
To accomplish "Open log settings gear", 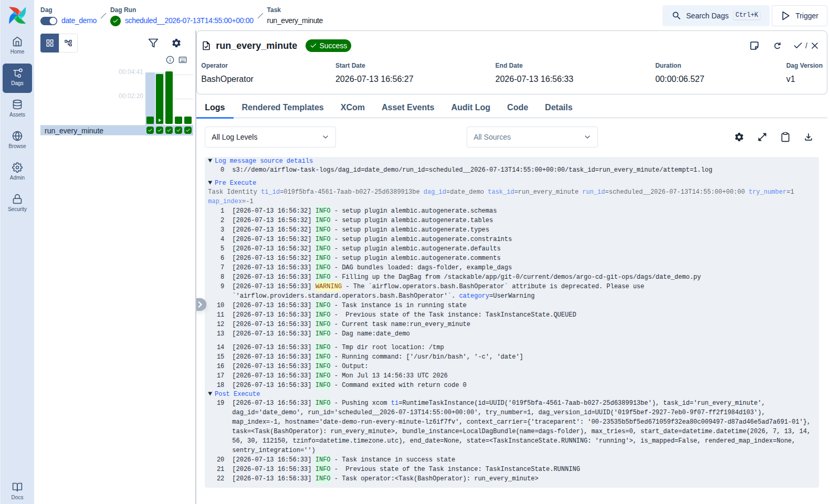I will tap(739, 137).
